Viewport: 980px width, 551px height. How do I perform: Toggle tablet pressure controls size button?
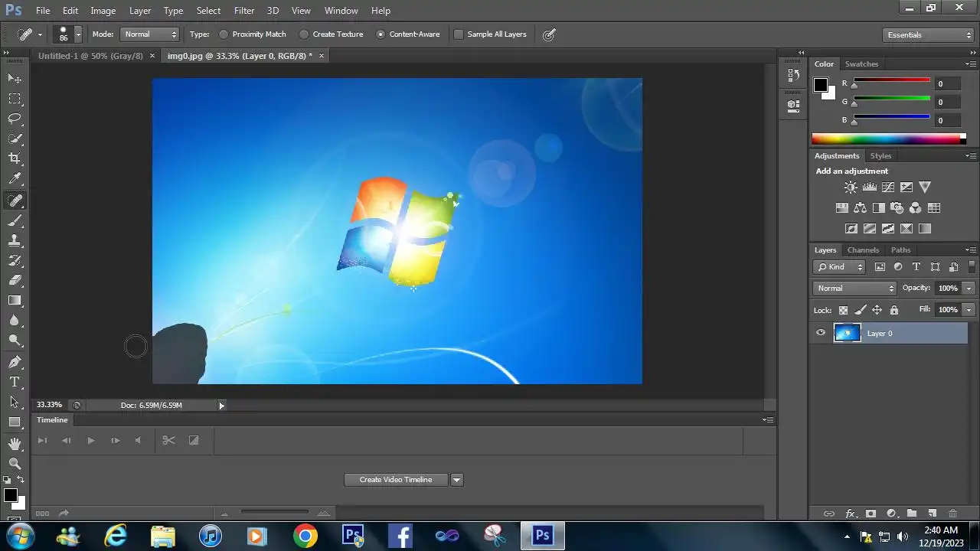coord(549,34)
